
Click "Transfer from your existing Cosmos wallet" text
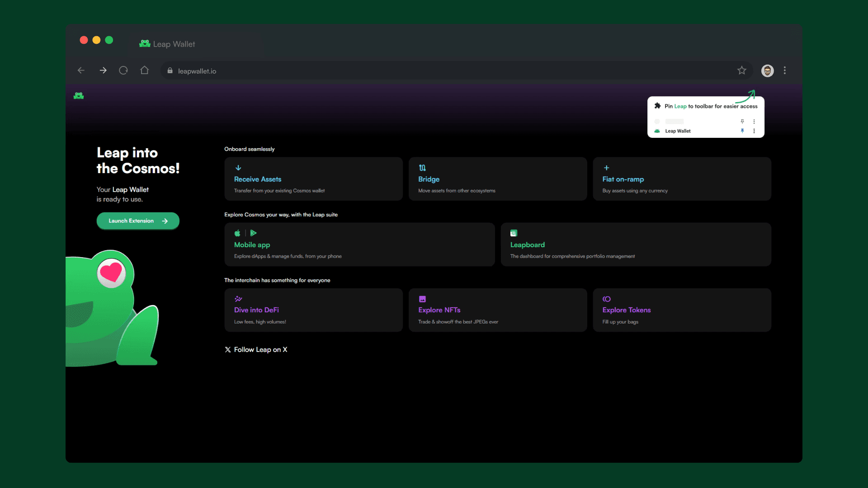(279, 191)
